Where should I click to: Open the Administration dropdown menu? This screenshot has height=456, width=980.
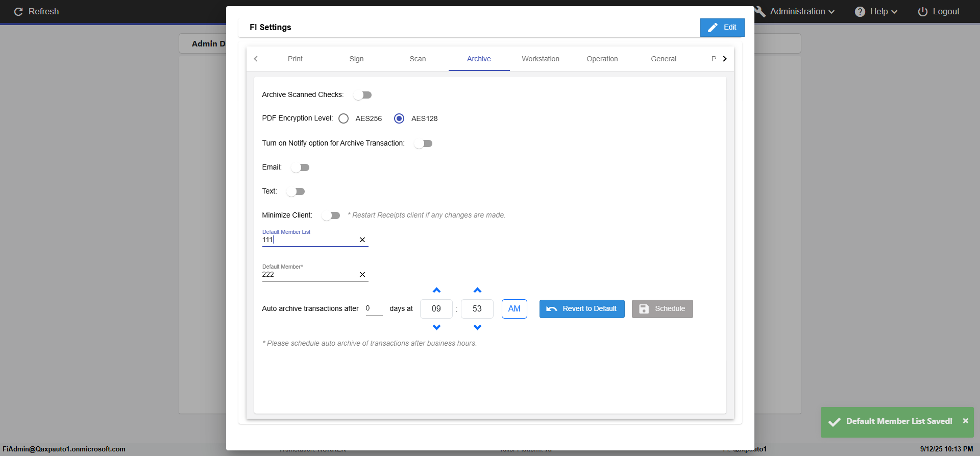(801, 12)
